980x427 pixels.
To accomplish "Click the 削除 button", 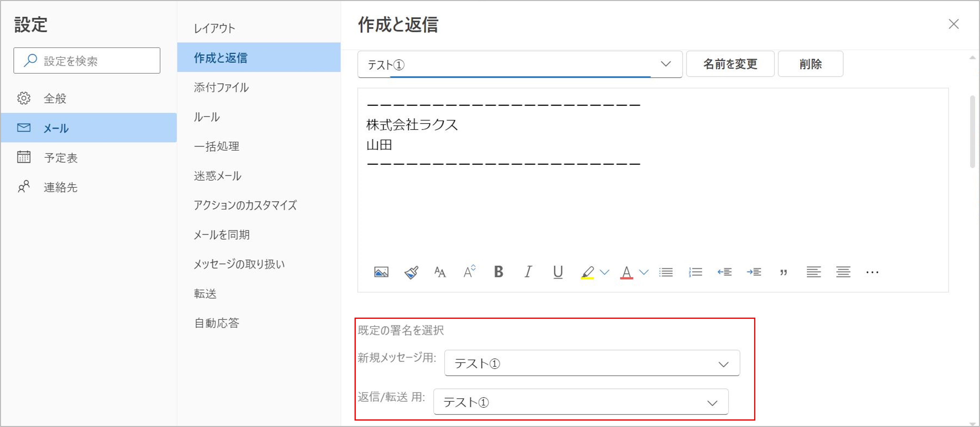I will pyautogui.click(x=810, y=64).
